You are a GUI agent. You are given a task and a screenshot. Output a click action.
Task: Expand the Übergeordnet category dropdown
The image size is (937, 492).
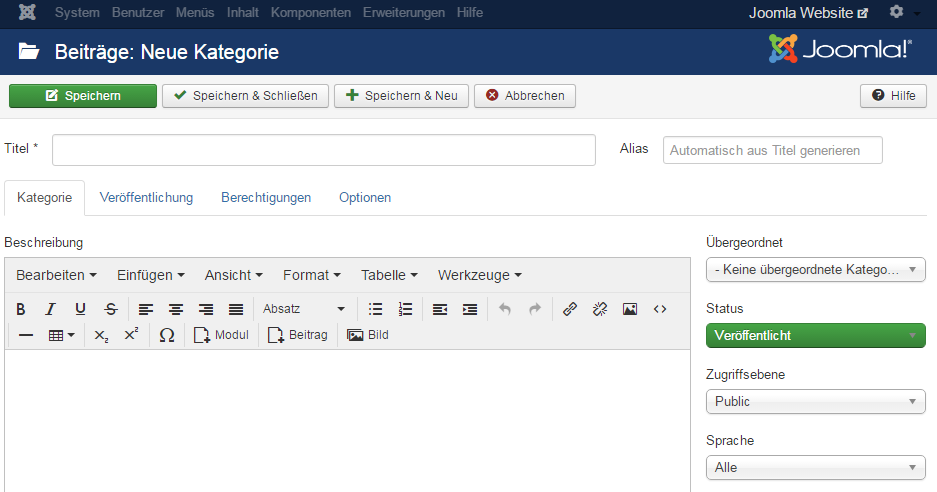[x=816, y=270]
